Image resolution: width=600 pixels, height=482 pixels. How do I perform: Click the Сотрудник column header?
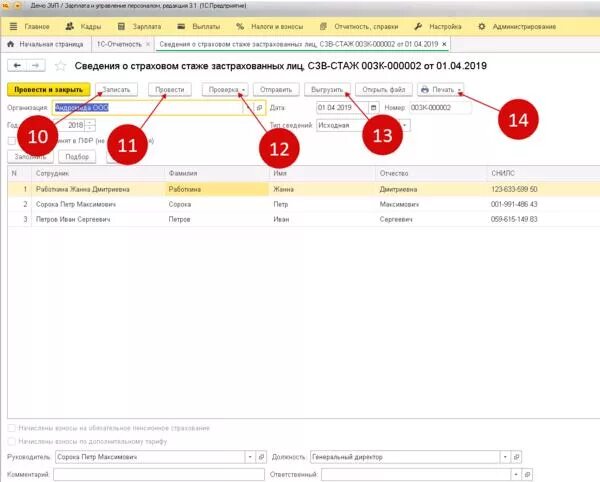tap(98, 173)
